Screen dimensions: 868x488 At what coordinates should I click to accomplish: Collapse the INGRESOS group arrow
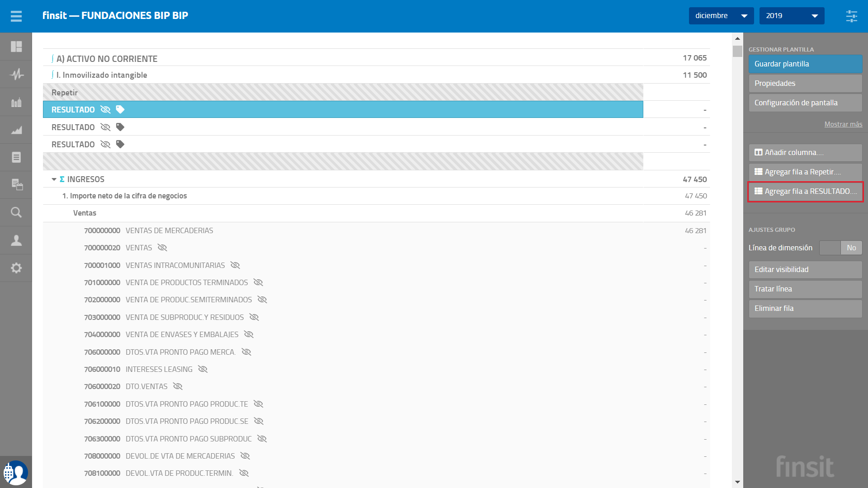pyautogui.click(x=54, y=179)
